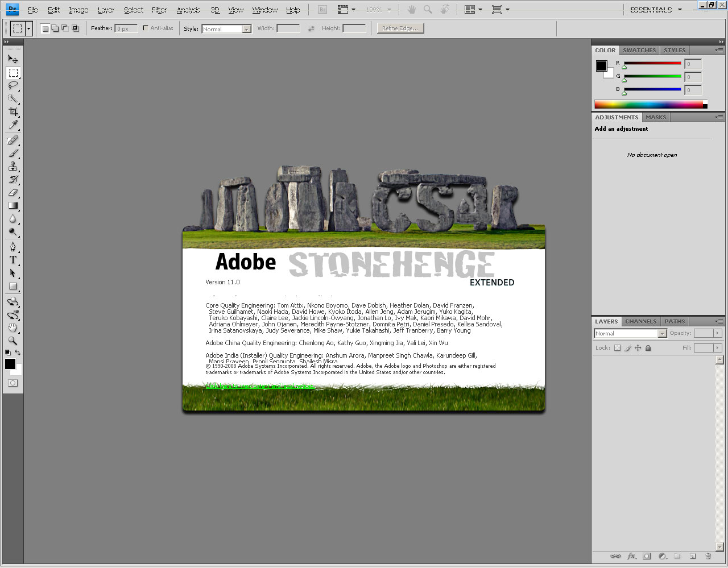This screenshot has height=568, width=728.
Task: Switch to the Swatches tab
Action: click(x=639, y=50)
